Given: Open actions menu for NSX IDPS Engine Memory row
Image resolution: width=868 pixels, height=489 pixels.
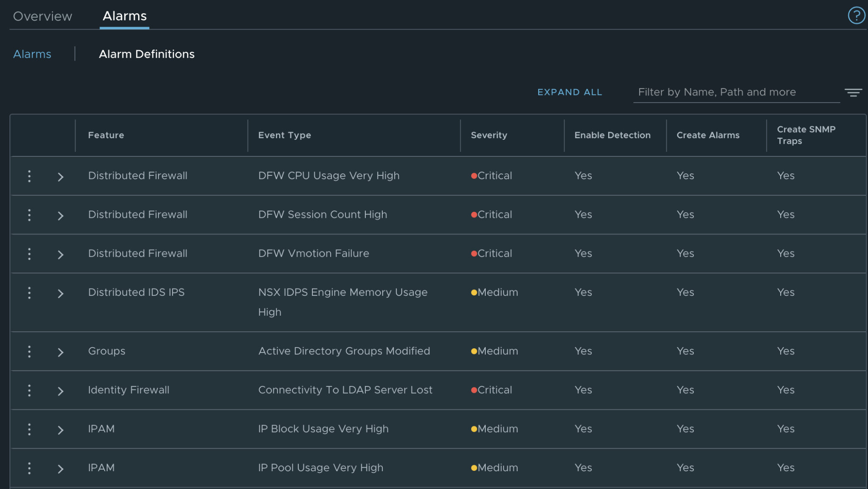Looking at the screenshot, I should 29,293.
